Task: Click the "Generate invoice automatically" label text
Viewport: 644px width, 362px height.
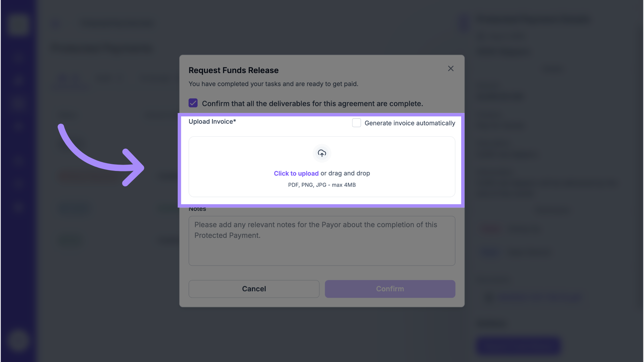Action: tap(410, 123)
